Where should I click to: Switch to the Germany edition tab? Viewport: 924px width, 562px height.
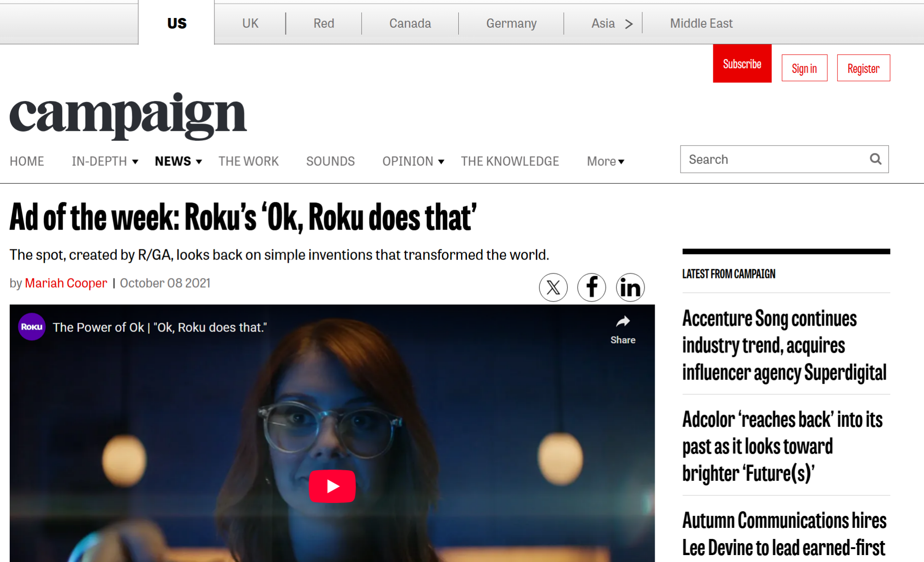point(511,23)
